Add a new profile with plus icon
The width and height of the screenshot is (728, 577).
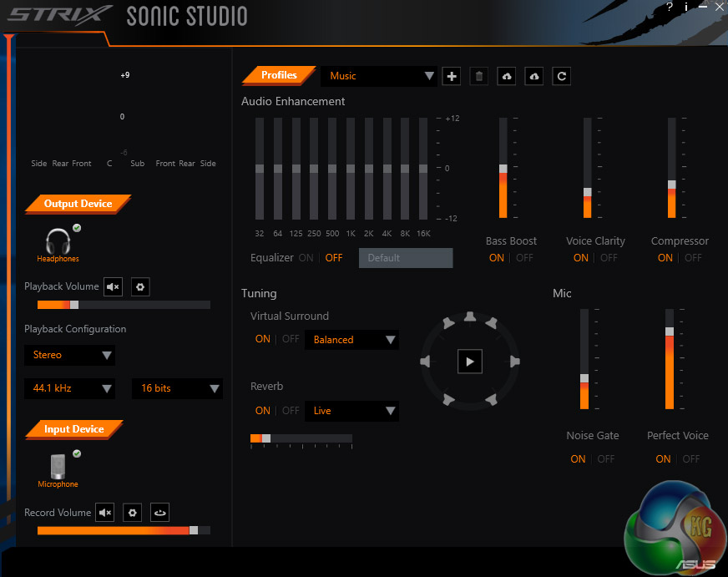coord(452,76)
